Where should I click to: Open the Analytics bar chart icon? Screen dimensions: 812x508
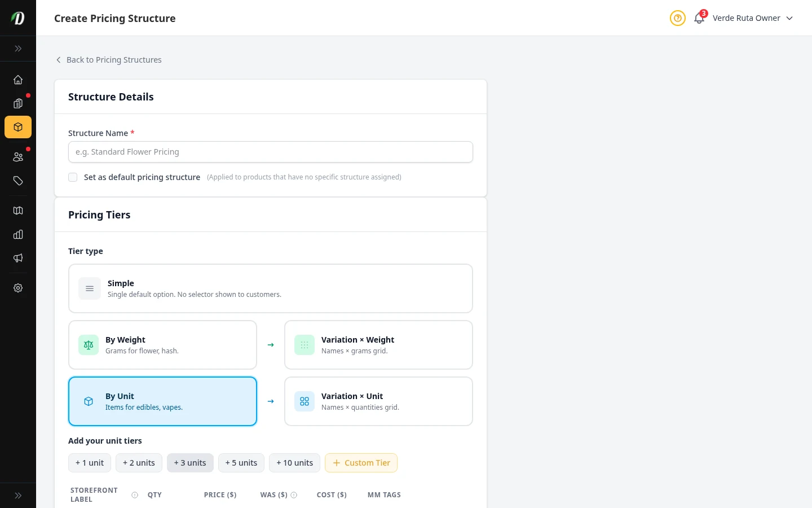[17, 234]
